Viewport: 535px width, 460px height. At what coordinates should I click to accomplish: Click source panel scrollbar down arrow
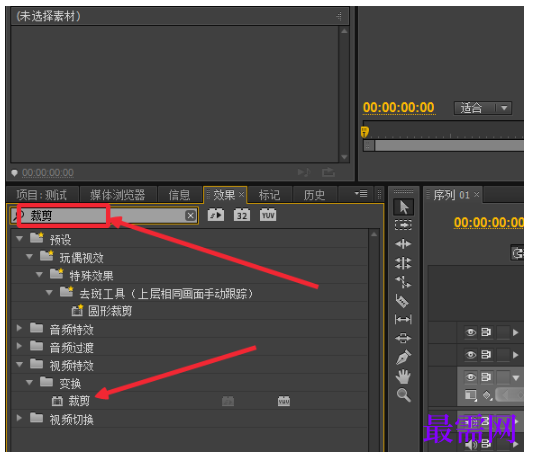tap(344, 157)
